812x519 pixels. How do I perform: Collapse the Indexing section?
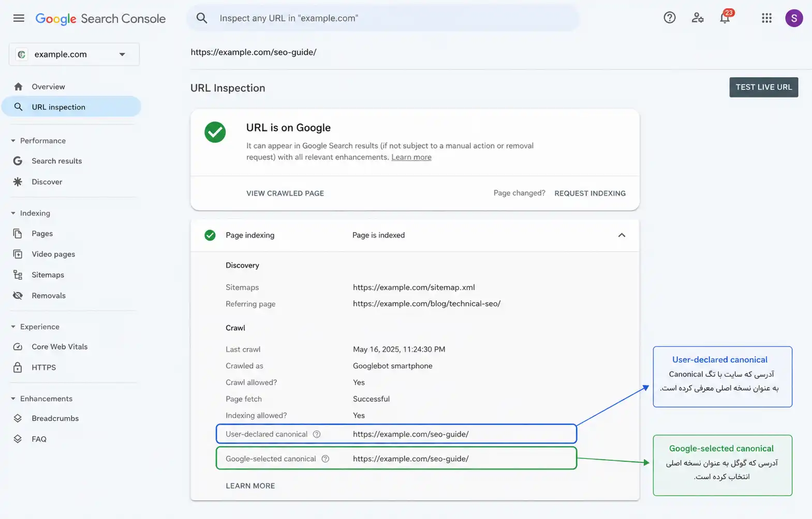pyautogui.click(x=13, y=213)
